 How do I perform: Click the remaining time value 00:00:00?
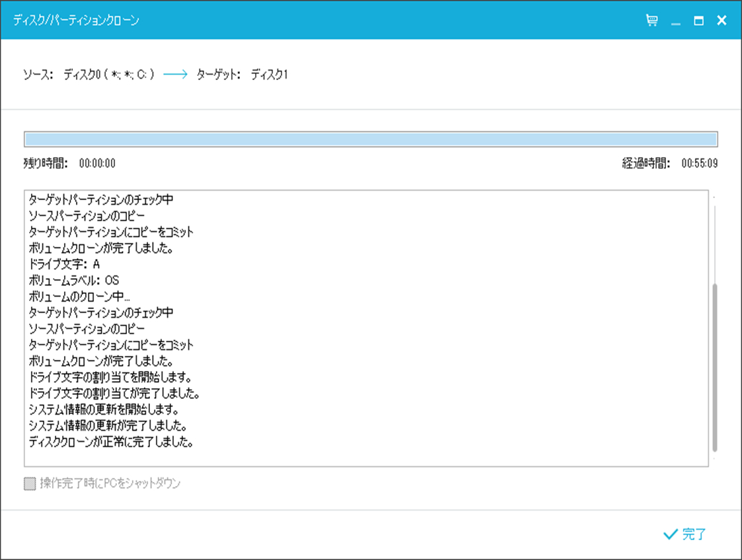tap(97, 163)
